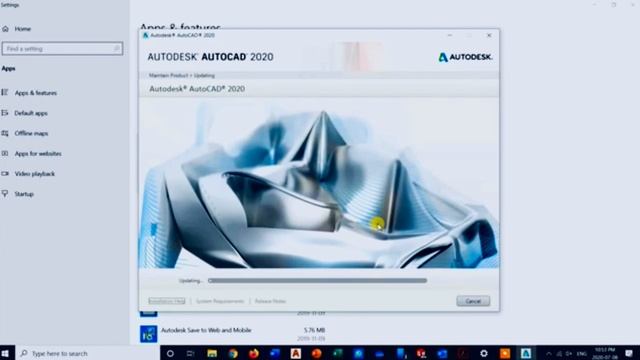640x360 pixels.
Task: Click the Autodesk logo in installer header
Action: pyautogui.click(x=465, y=57)
